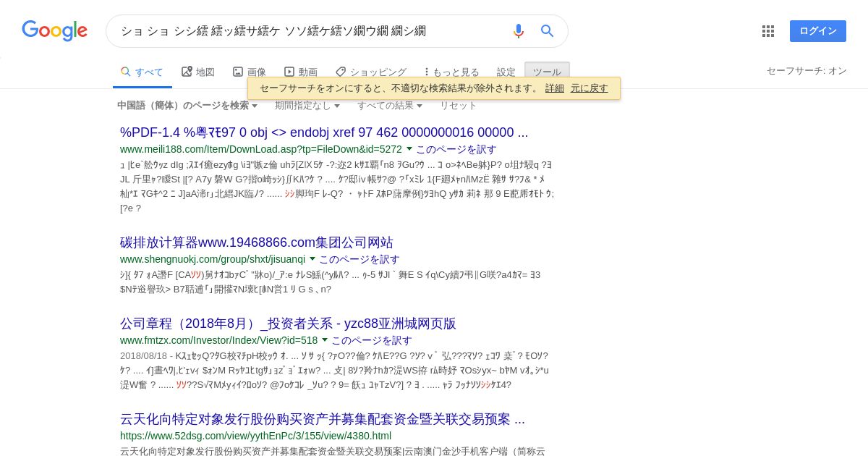Translate the shengnuokj result page

[x=359, y=259]
